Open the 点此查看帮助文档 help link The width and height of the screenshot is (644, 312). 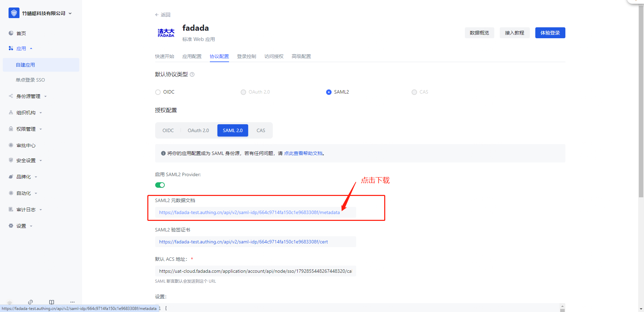[x=303, y=153]
